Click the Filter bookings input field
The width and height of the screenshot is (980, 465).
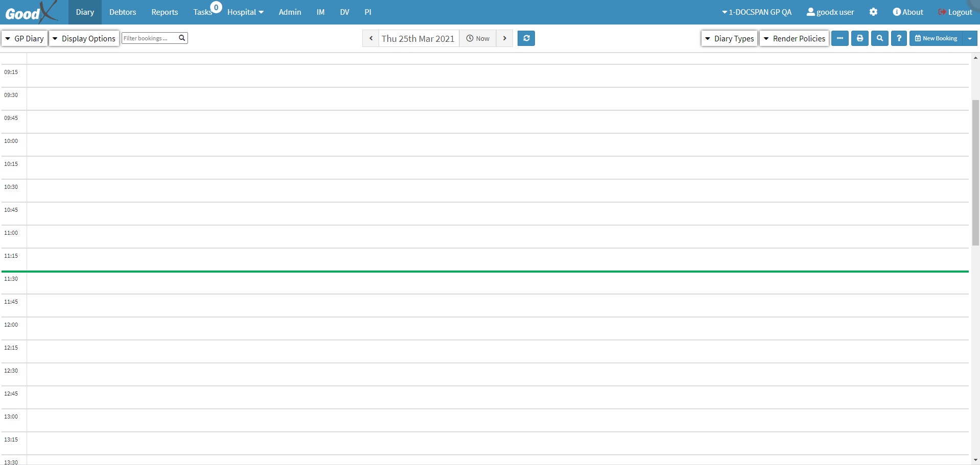click(149, 38)
